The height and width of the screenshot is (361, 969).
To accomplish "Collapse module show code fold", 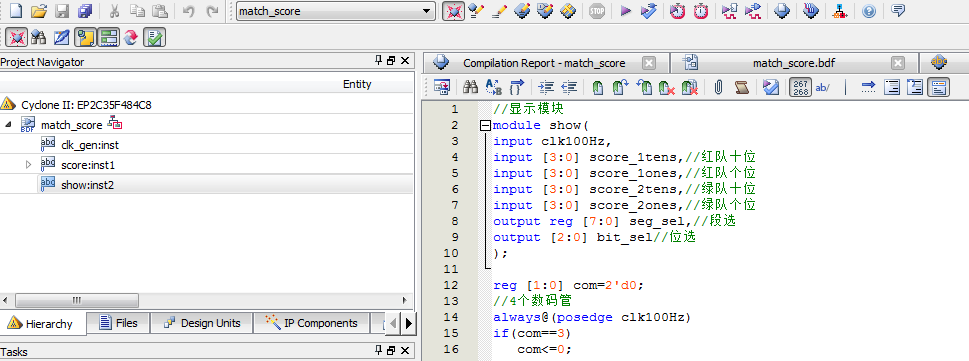I will 485,125.
